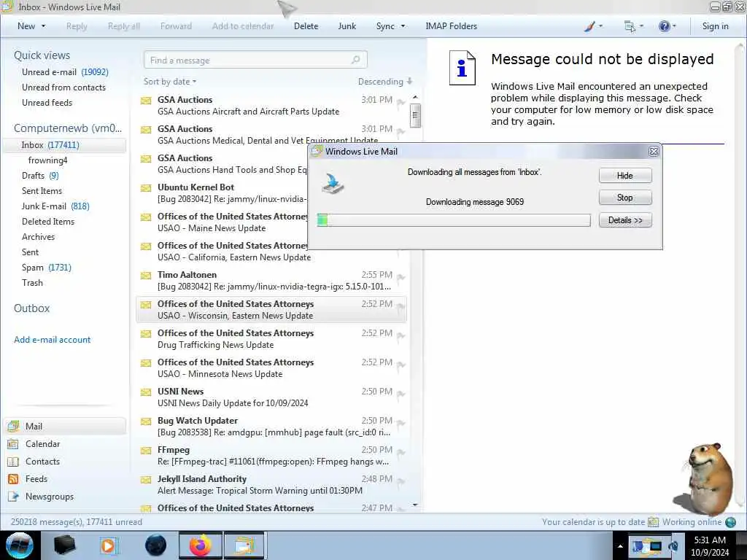This screenshot has width=747, height=560.
Task: Expand the Sync dropdown arrow
Action: 403,26
